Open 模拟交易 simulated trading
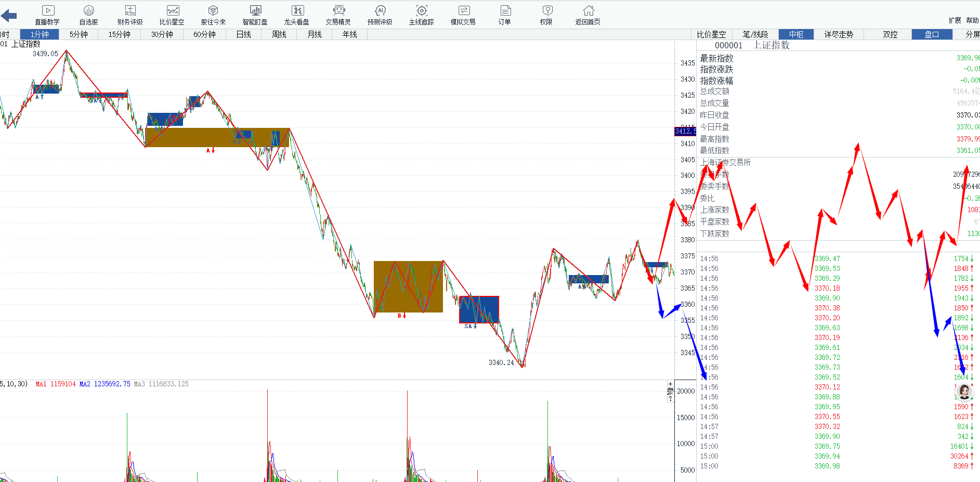980x482 pixels. click(x=463, y=15)
